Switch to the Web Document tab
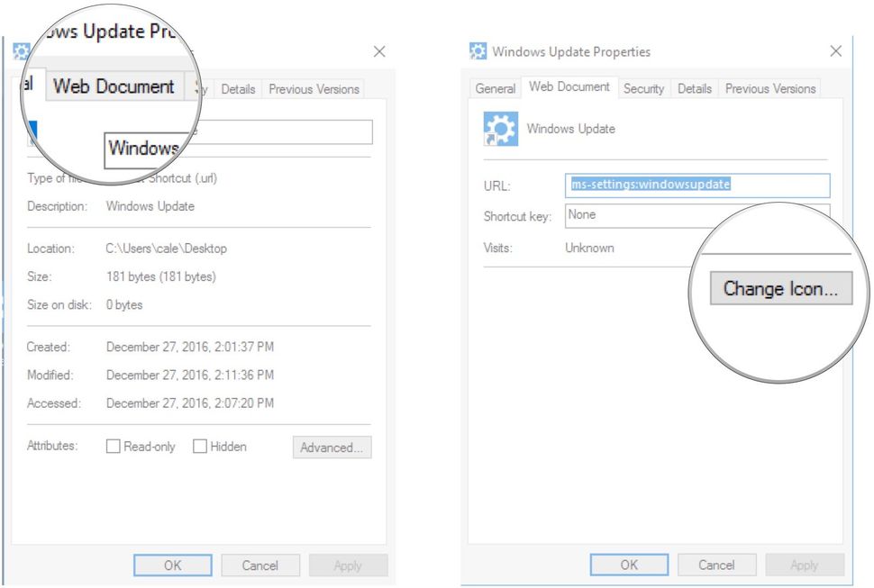This screenshot has height=588, width=874. pos(115,86)
